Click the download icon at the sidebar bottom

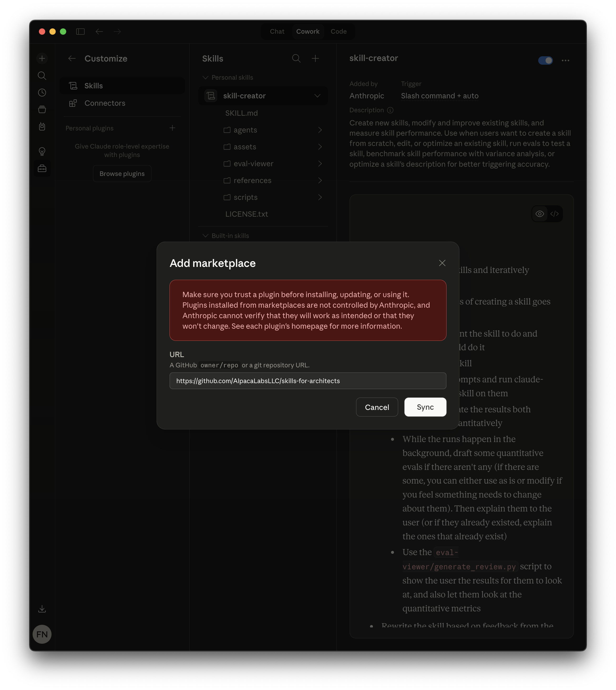[x=42, y=609]
